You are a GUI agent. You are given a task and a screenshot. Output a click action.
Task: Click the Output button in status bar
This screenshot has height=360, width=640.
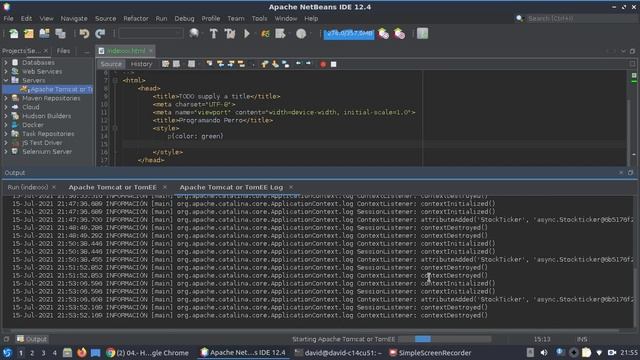(32, 339)
